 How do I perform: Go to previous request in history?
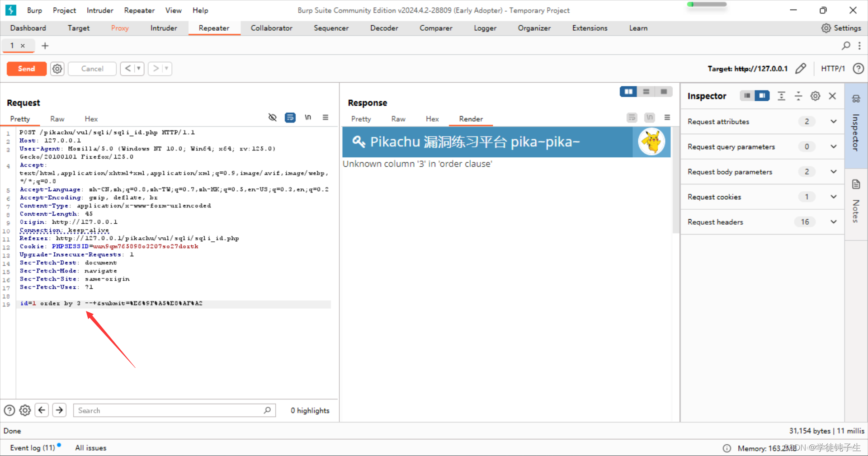tap(127, 69)
